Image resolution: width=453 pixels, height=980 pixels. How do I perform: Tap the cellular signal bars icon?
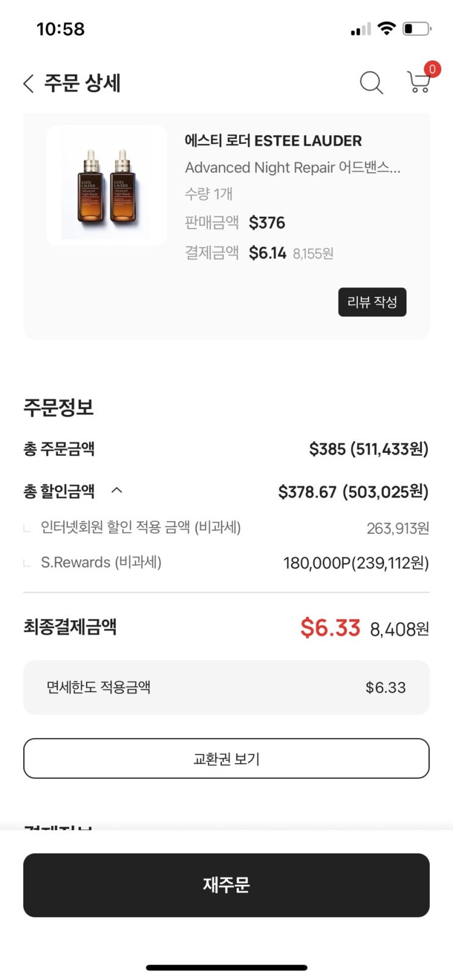(360, 29)
